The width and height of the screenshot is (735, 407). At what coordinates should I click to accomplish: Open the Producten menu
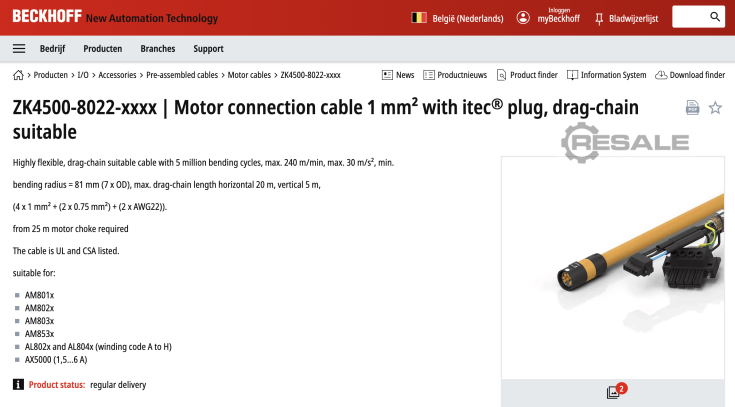point(103,49)
